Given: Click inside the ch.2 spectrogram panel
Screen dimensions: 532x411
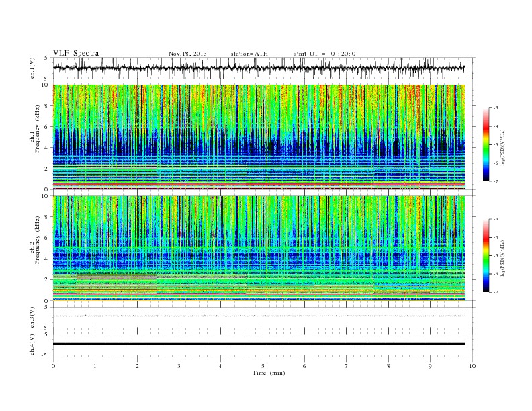Looking at the screenshot, I should coord(259,248).
